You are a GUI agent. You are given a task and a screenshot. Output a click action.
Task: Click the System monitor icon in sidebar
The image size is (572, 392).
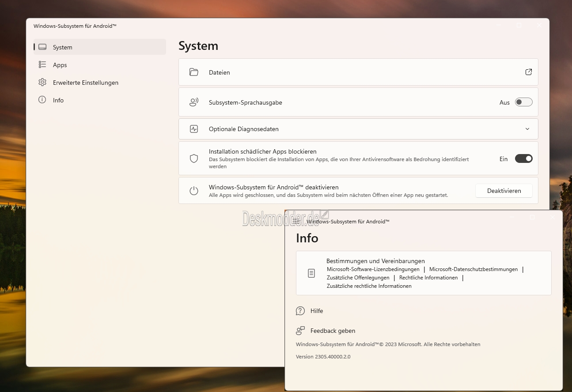(42, 47)
